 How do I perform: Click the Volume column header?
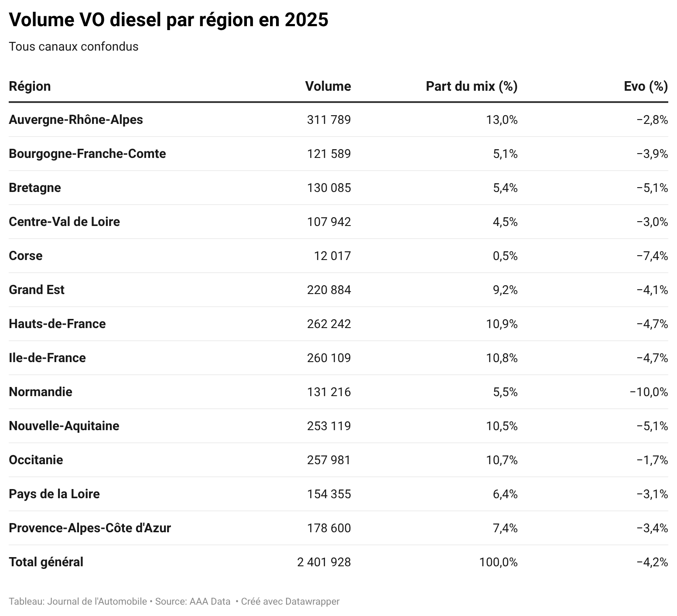(328, 86)
